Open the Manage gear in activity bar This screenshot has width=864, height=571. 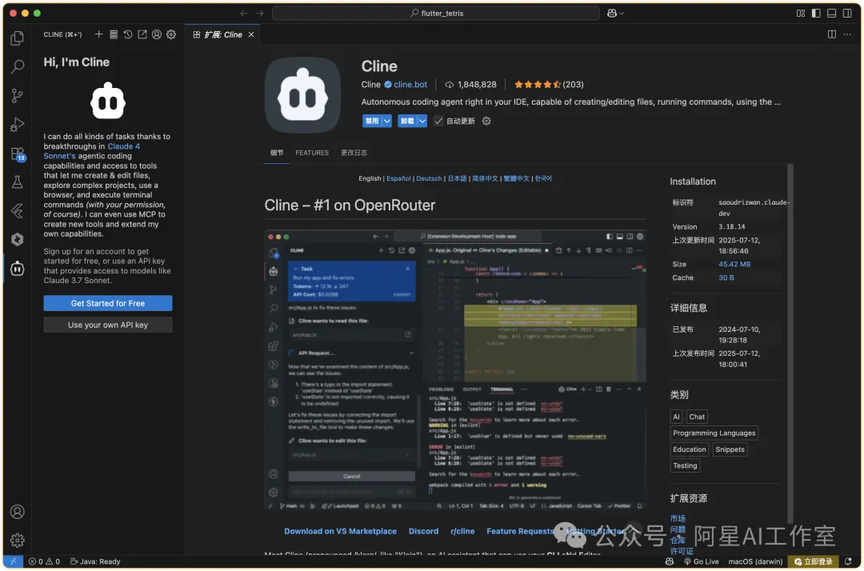[x=17, y=540]
